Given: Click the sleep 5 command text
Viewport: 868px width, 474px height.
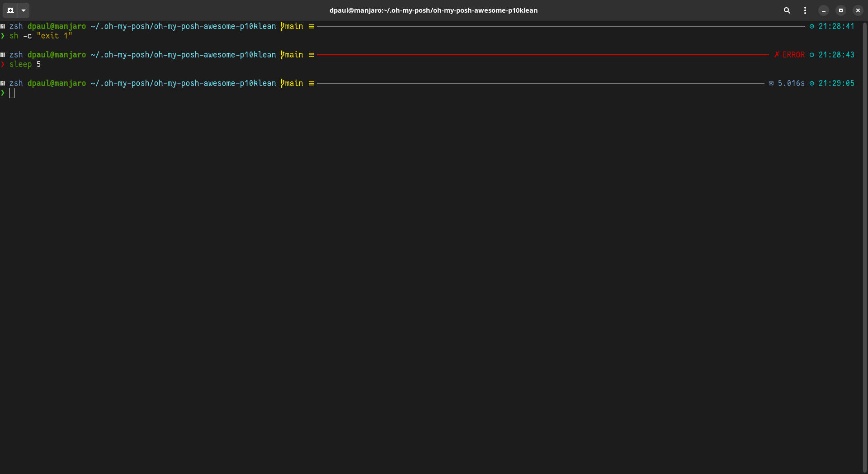Looking at the screenshot, I should click(x=25, y=64).
